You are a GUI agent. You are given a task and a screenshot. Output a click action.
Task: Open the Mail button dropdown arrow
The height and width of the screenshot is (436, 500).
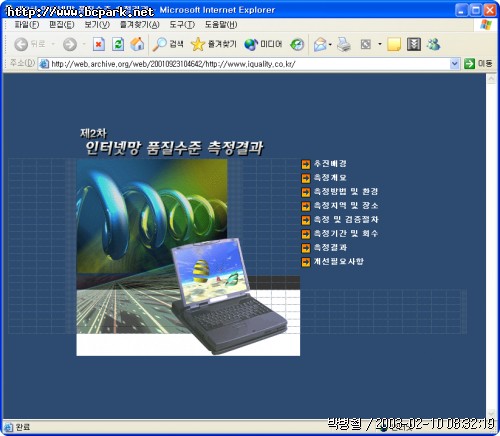tap(330, 44)
